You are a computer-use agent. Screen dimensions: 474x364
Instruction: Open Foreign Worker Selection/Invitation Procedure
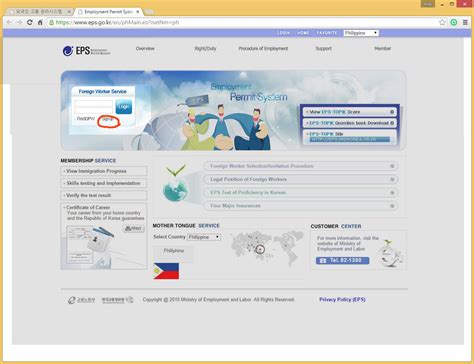coord(301,166)
